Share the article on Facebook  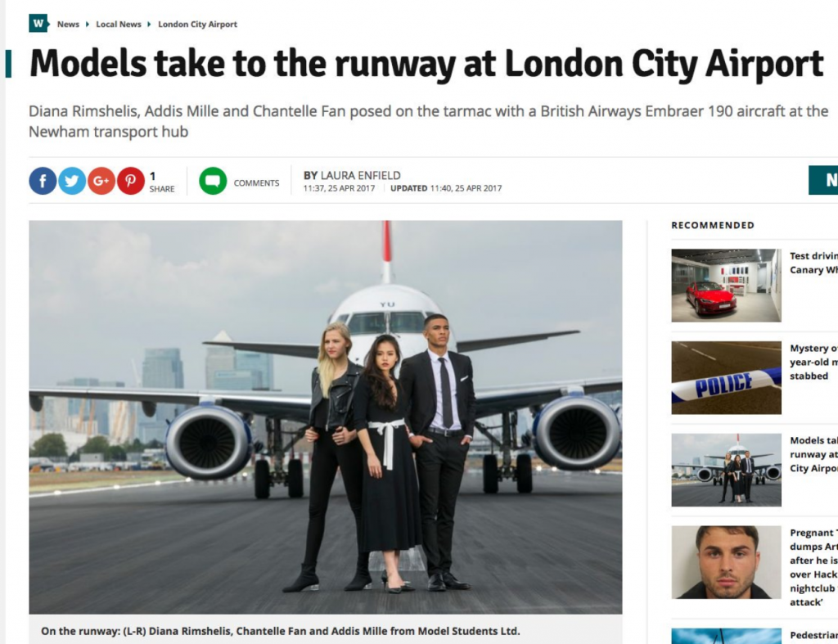tap(43, 181)
